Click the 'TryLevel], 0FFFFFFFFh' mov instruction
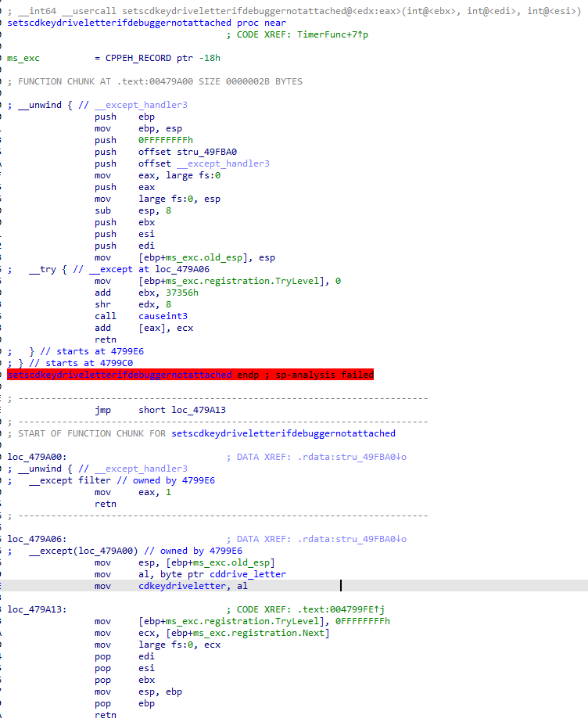The height and width of the screenshot is (722, 588). pyautogui.click(x=242, y=621)
